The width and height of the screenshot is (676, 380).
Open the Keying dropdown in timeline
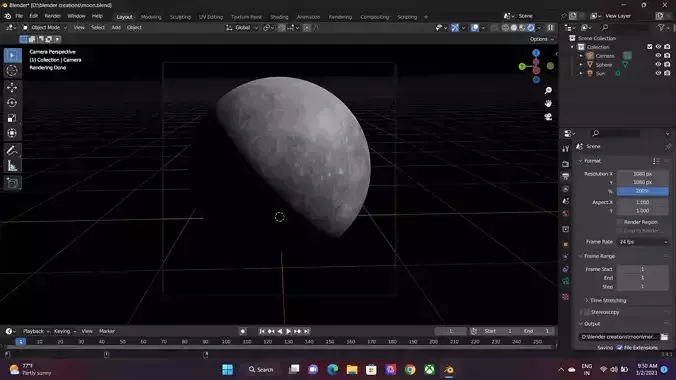[65, 331]
